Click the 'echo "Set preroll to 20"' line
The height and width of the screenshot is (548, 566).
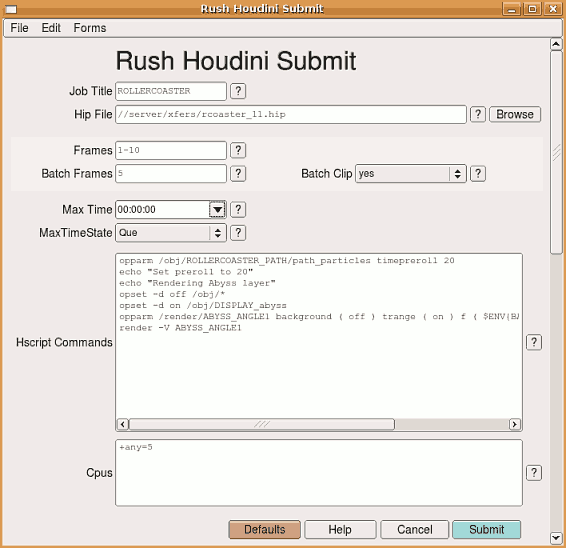click(186, 272)
